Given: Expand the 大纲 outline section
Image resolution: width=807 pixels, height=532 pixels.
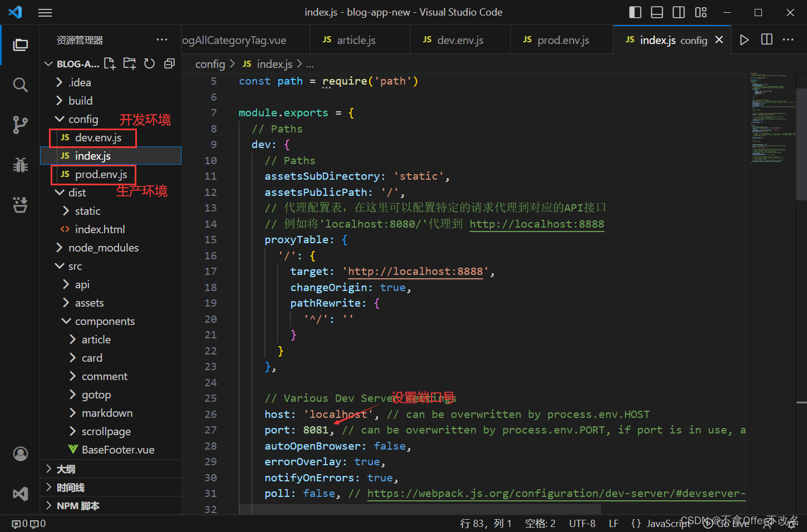Looking at the screenshot, I should [x=111, y=469].
